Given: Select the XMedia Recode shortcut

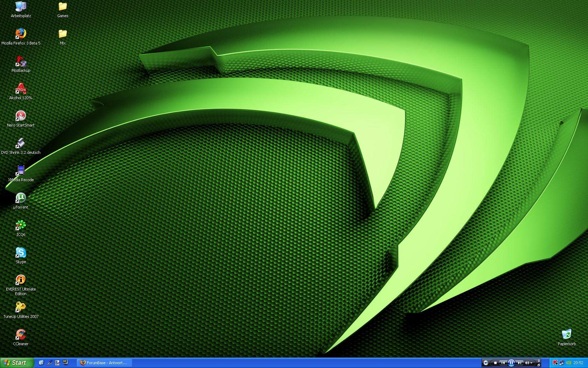Looking at the screenshot, I should (21, 173).
